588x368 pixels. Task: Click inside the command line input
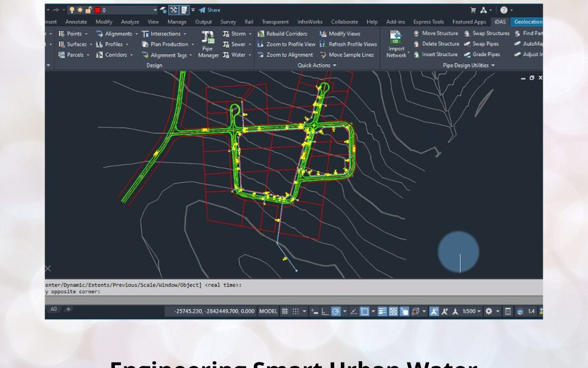click(x=163, y=291)
